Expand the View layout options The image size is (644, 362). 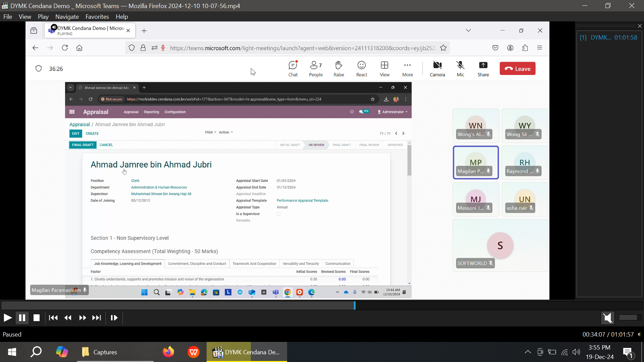pos(384,69)
